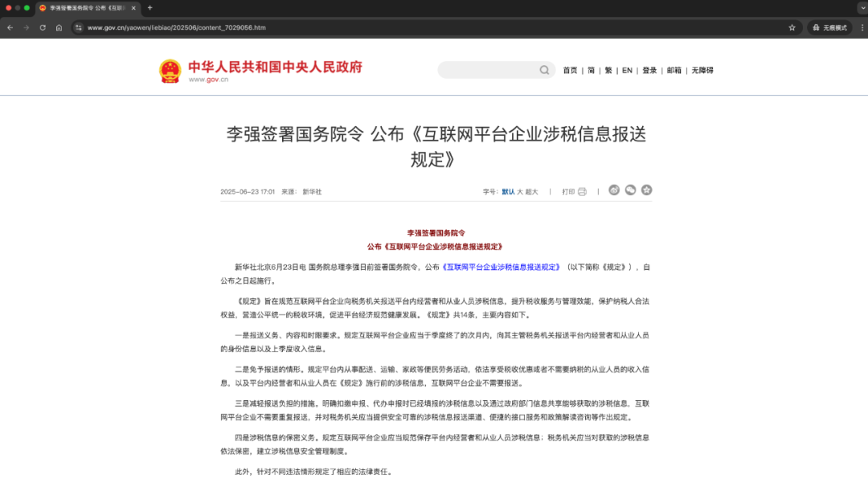Click the macOS green maximize button
Screen dimensions: 868x483
(x=27, y=8)
